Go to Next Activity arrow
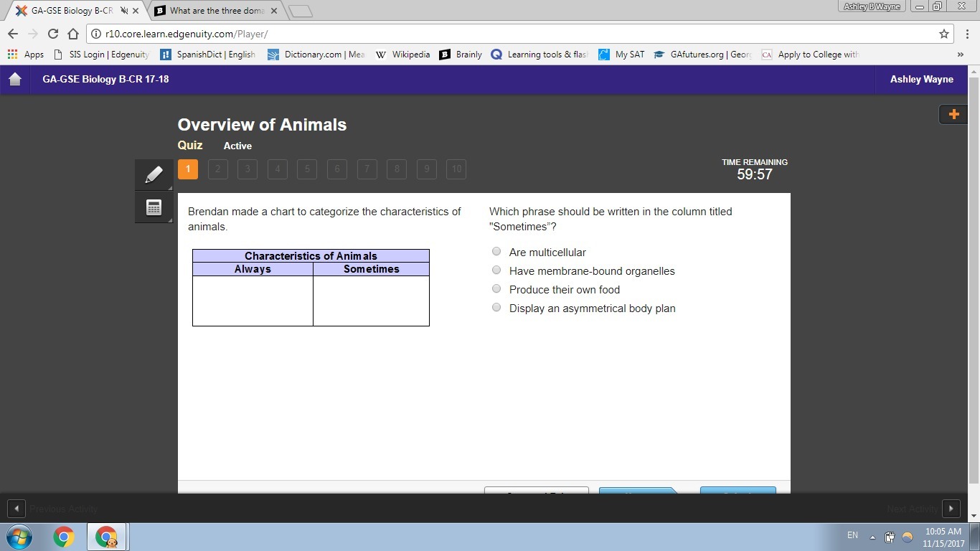The width and height of the screenshot is (980, 551). coord(951,508)
